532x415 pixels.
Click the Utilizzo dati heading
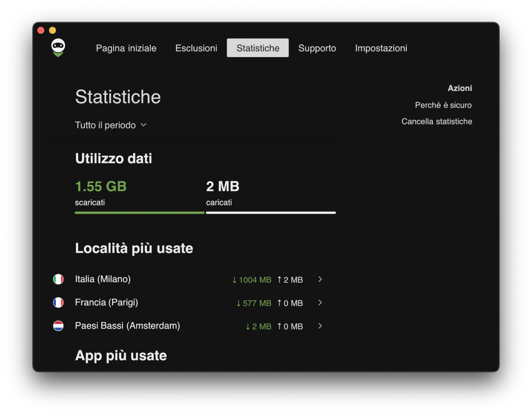click(x=113, y=158)
